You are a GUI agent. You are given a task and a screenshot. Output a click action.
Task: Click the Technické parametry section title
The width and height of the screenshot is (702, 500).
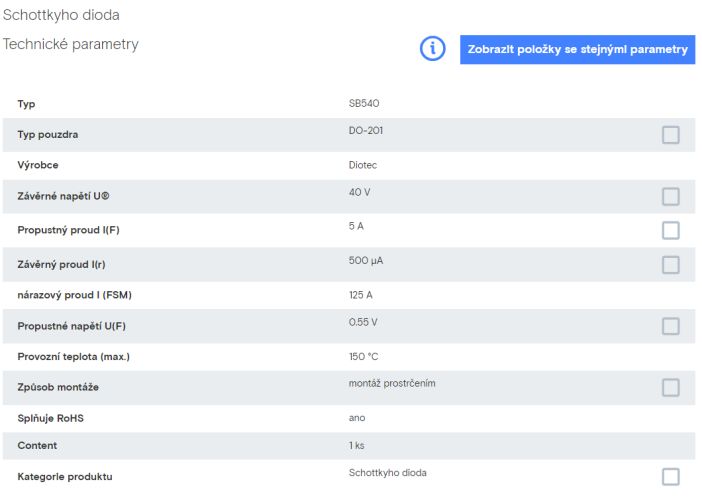pos(71,44)
